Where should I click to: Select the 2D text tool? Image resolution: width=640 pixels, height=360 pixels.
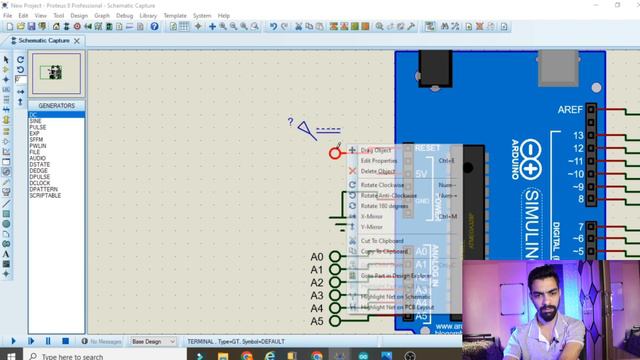click(6, 254)
